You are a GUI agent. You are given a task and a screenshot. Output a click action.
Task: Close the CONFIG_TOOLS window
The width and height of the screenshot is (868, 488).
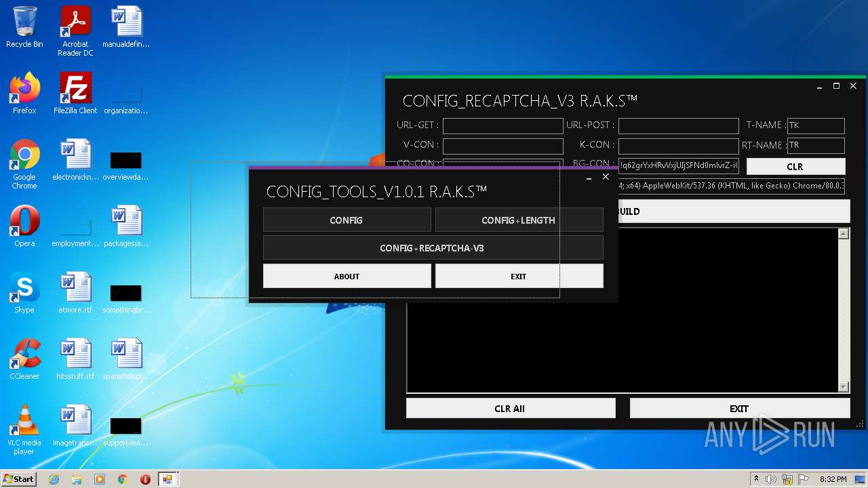tap(606, 177)
